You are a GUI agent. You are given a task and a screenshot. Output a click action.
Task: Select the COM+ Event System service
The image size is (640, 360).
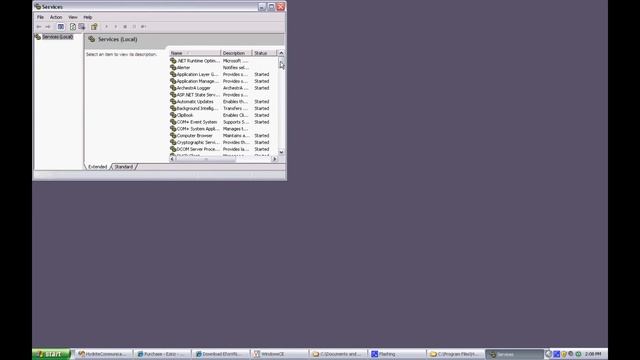pos(223,122)
